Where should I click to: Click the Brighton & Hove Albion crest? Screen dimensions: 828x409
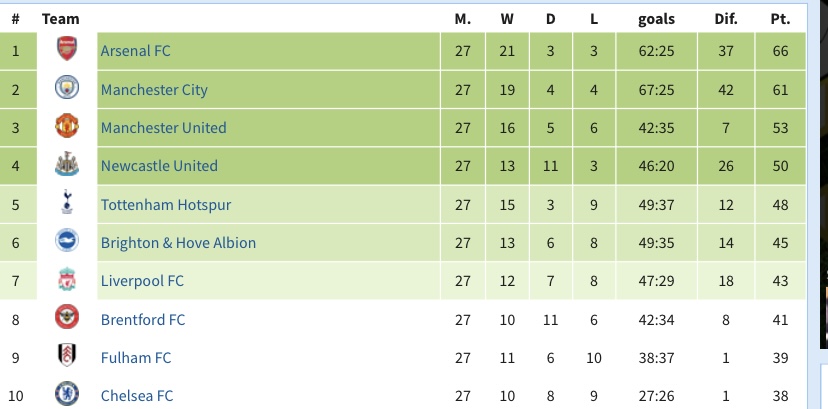pos(67,241)
